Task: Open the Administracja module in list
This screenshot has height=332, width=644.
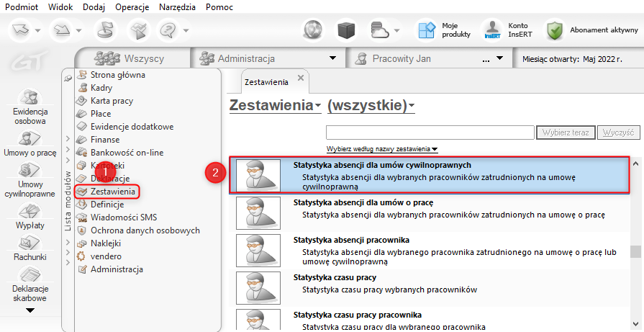Action: (111, 269)
